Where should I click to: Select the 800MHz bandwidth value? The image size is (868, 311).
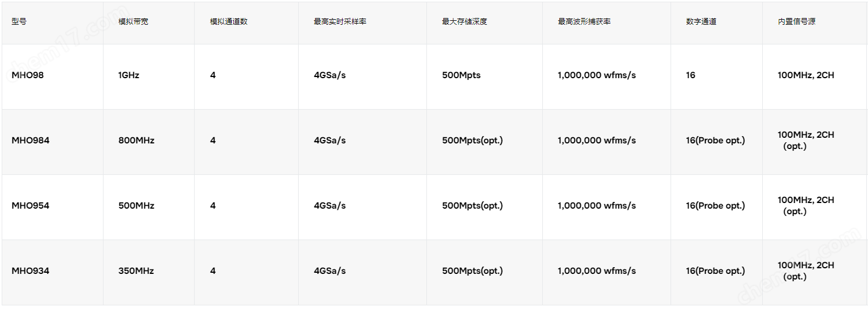tap(136, 141)
